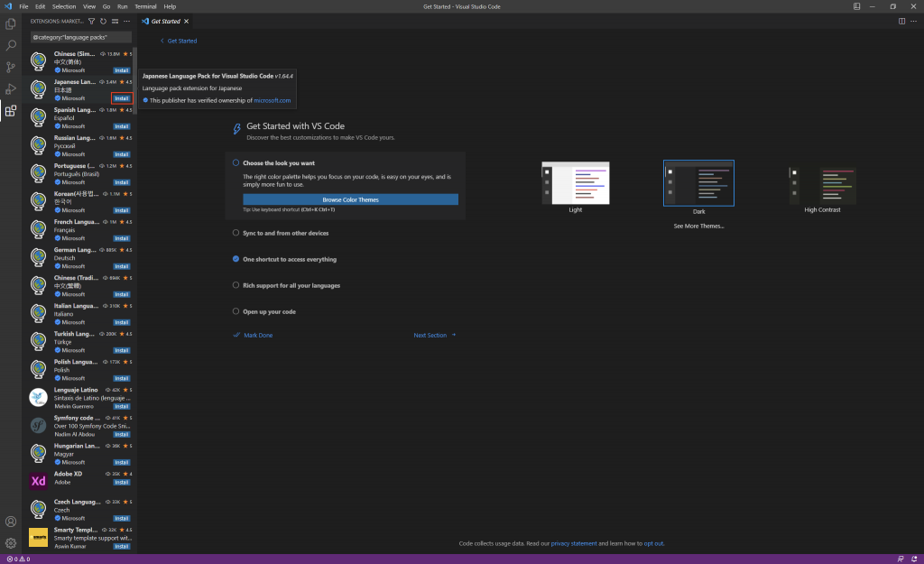This screenshot has height=564, width=924.
Task: Refresh the extensions list
Action: coord(103,22)
